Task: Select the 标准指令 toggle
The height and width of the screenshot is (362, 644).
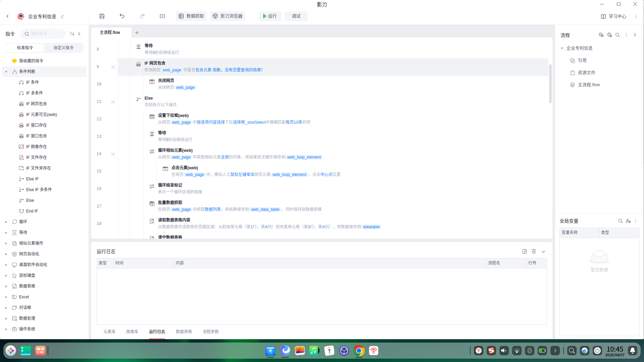Action: (x=25, y=48)
